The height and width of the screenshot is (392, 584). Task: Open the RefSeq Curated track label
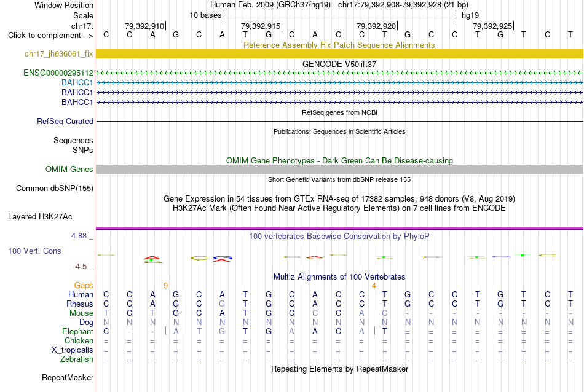pyautogui.click(x=65, y=122)
